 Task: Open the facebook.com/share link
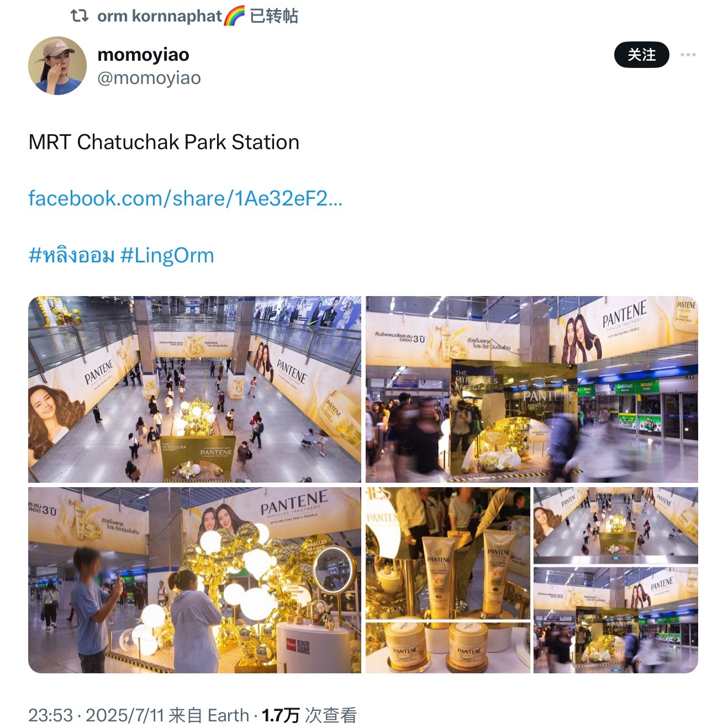[x=186, y=198]
